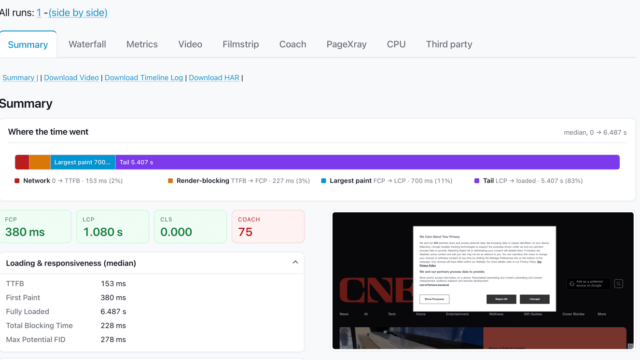Click the First Paint label

[x=23, y=298]
